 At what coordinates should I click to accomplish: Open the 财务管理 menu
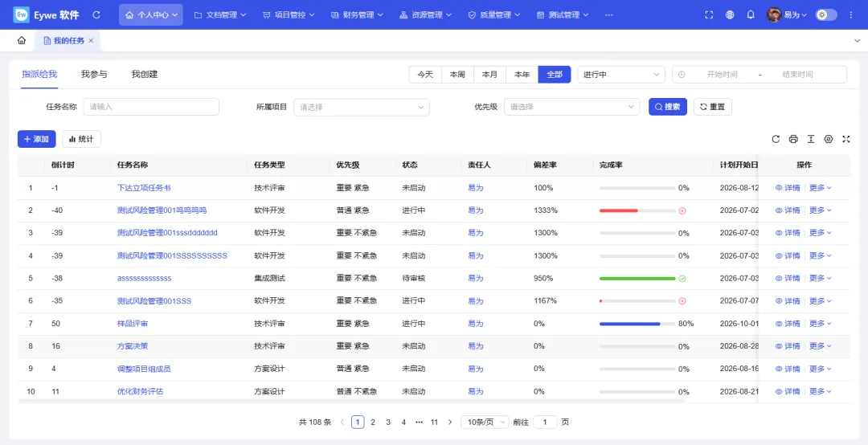(x=357, y=15)
